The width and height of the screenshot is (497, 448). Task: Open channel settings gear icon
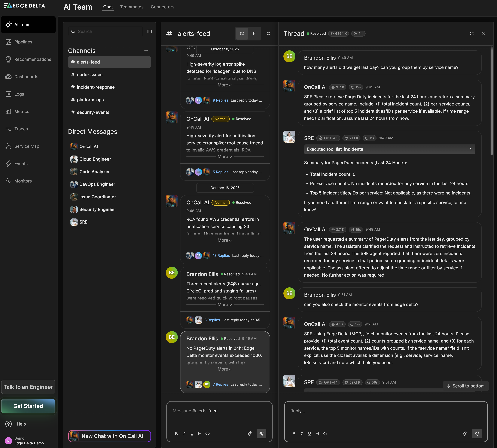(268, 34)
